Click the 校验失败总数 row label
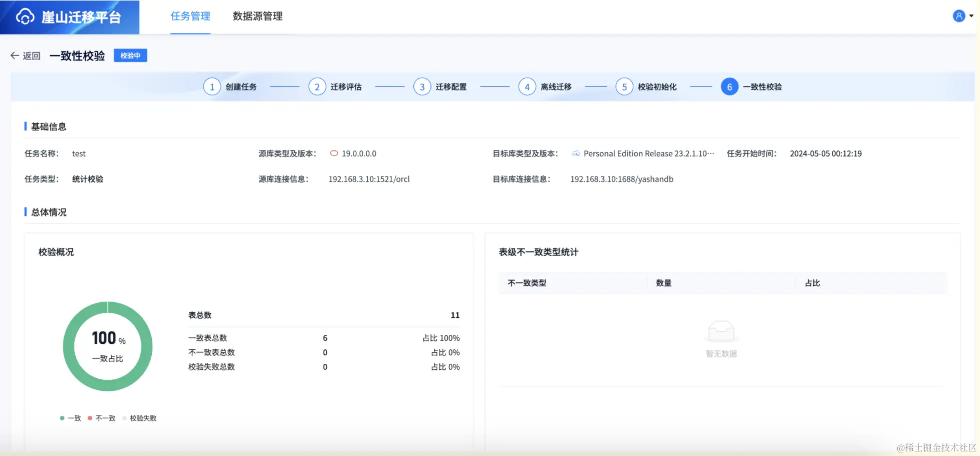Image resolution: width=980 pixels, height=456 pixels. pos(211,367)
